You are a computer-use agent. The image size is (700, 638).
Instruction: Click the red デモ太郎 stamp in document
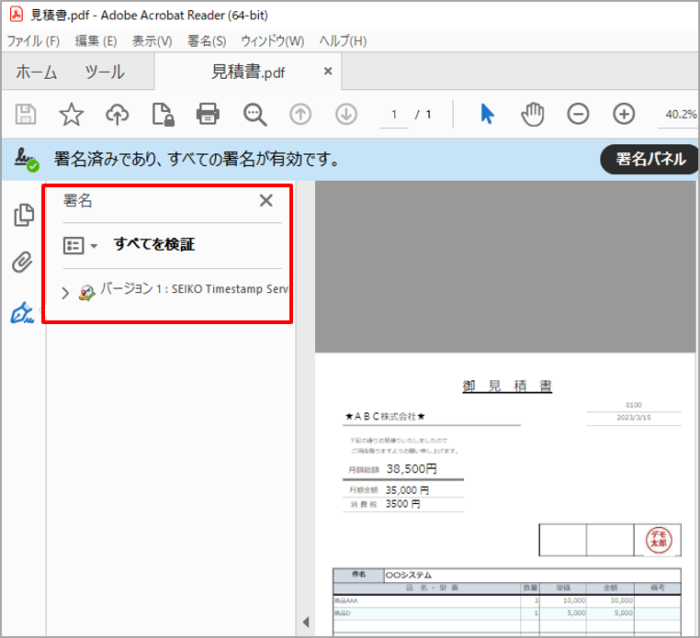click(x=658, y=539)
